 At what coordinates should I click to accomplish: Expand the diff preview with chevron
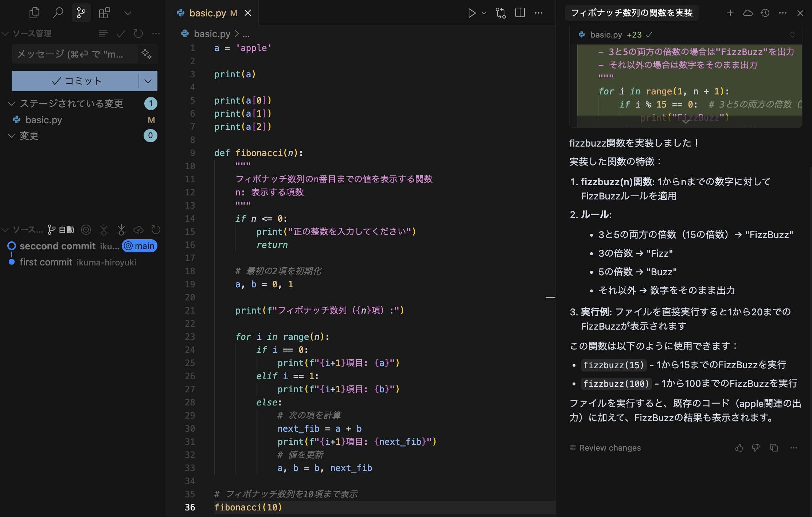coord(686,121)
